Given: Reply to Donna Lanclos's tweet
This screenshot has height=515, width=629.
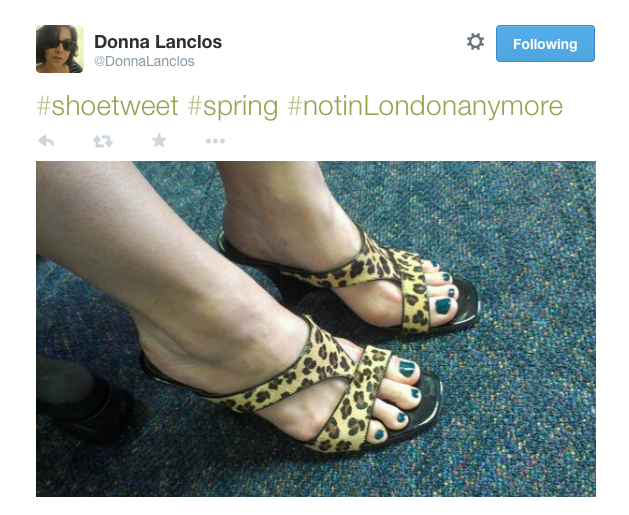Looking at the screenshot, I should point(46,141).
